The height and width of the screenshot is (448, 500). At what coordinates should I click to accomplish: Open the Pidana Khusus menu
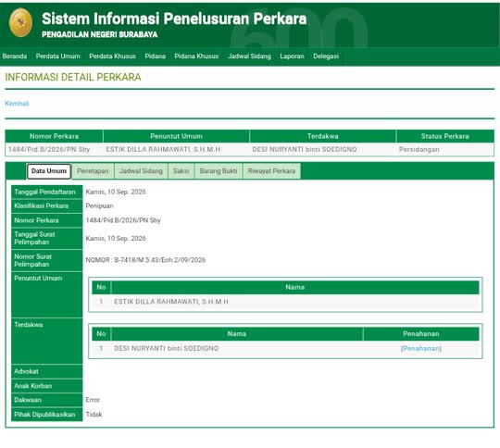(x=196, y=56)
